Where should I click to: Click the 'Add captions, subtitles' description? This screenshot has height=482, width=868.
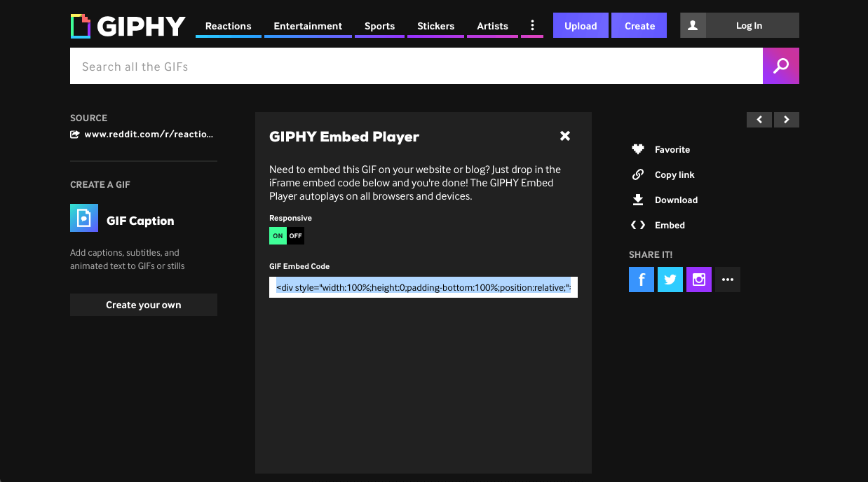[x=128, y=259]
